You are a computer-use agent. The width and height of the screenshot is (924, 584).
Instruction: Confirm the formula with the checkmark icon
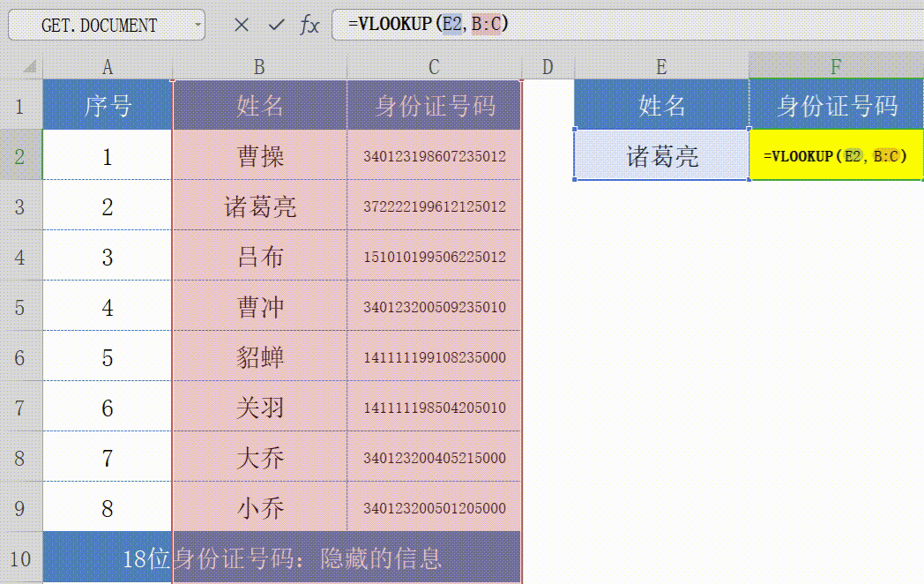click(x=274, y=26)
